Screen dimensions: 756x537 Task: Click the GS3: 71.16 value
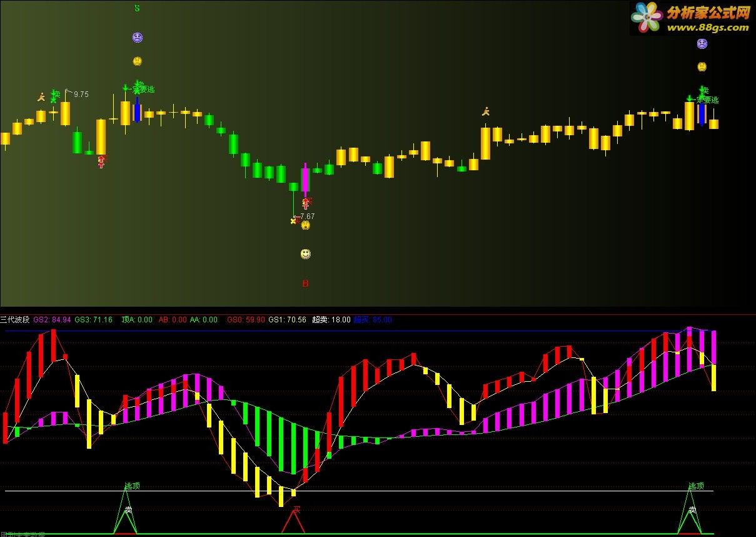click(94, 320)
